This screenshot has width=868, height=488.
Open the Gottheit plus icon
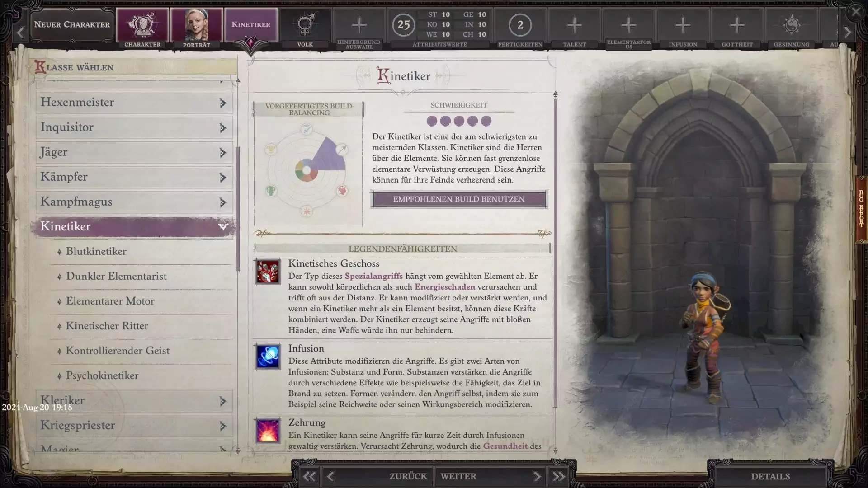click(737, 25)
